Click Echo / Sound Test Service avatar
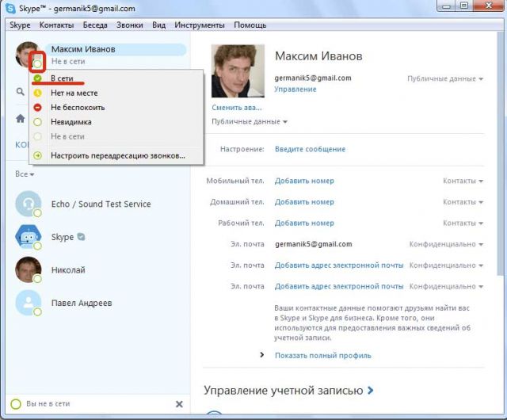 click(29, 204)
